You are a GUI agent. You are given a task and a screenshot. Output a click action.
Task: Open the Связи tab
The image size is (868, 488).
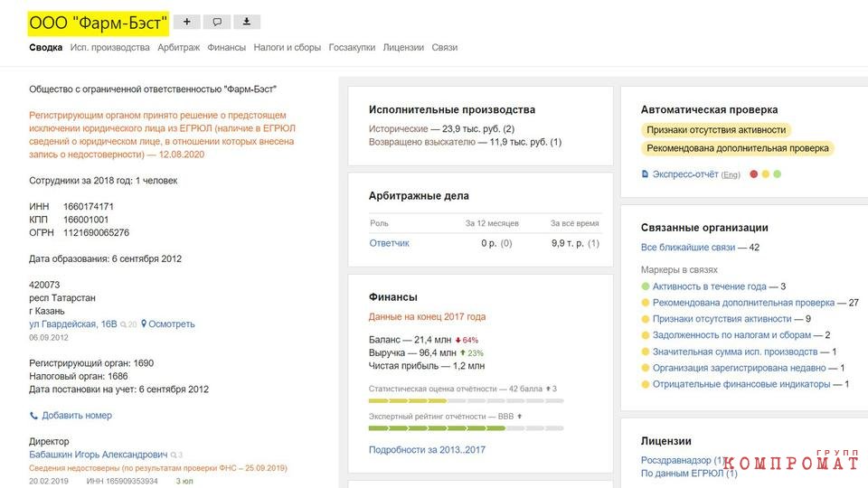pos(445,48)
